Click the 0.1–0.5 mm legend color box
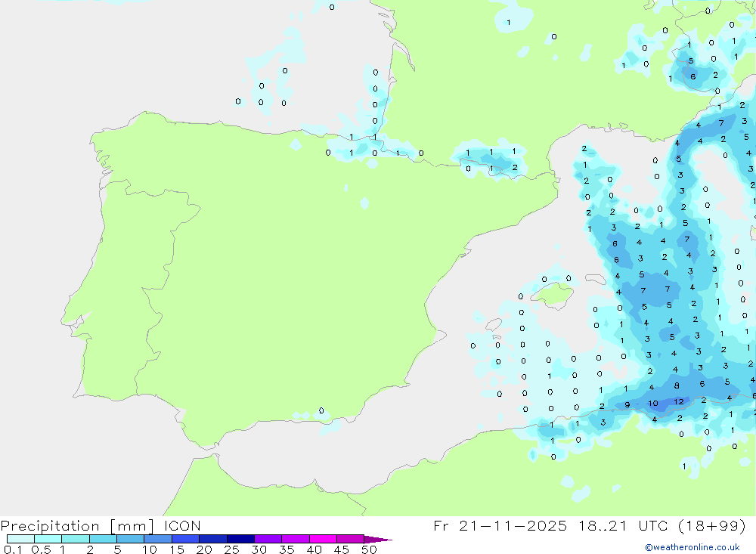Screen dimensions: 756x554 tap(20, 539)
